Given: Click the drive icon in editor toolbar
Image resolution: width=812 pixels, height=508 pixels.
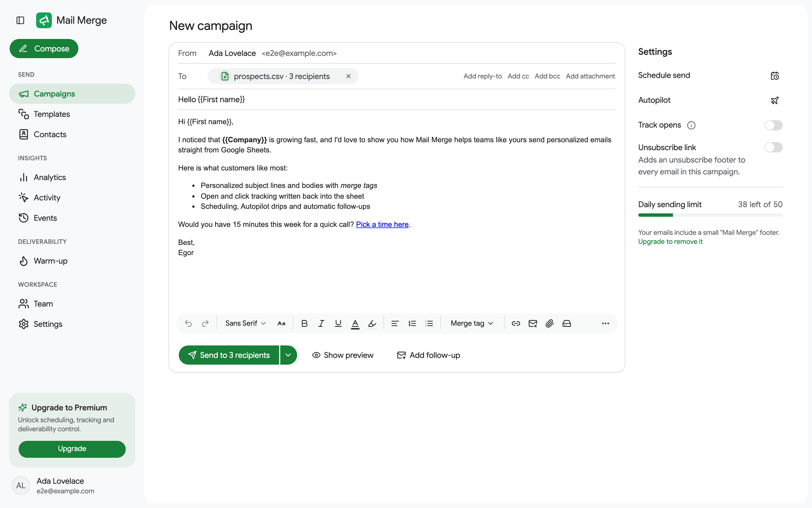Looking at the screenshot, I should click(x=566, y=323).
